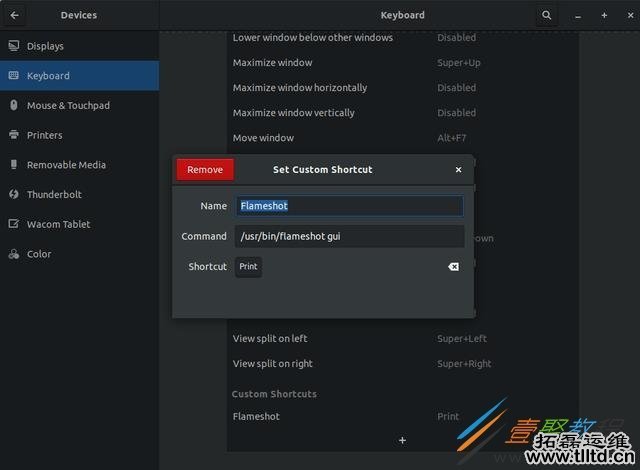
Task: Click the Displays monitor icon in sidebar
Action: click(14, 46)
